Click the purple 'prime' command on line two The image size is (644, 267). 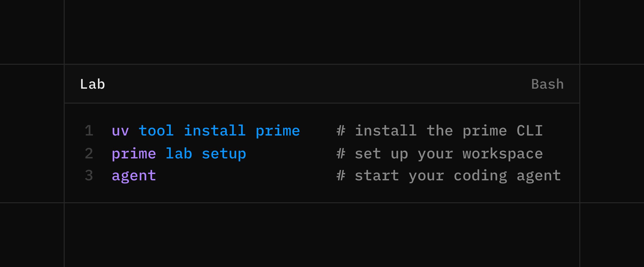[x=134, y=153]
